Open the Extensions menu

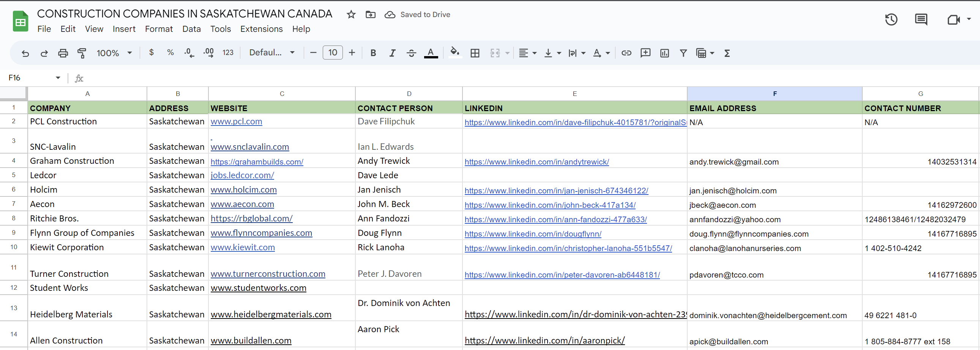tap(261, 29)
